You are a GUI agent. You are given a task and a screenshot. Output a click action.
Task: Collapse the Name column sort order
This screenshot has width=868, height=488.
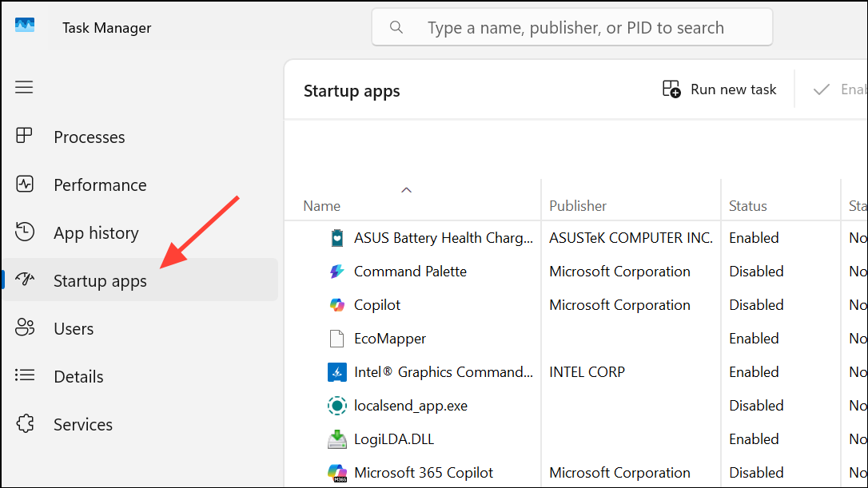click(406, 190)
